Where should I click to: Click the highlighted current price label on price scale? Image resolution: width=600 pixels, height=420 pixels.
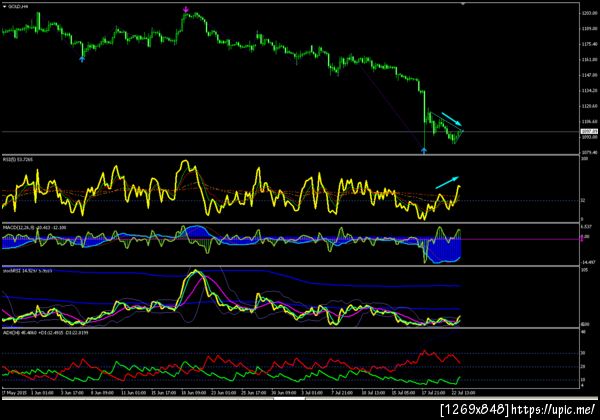pos(589,132)
